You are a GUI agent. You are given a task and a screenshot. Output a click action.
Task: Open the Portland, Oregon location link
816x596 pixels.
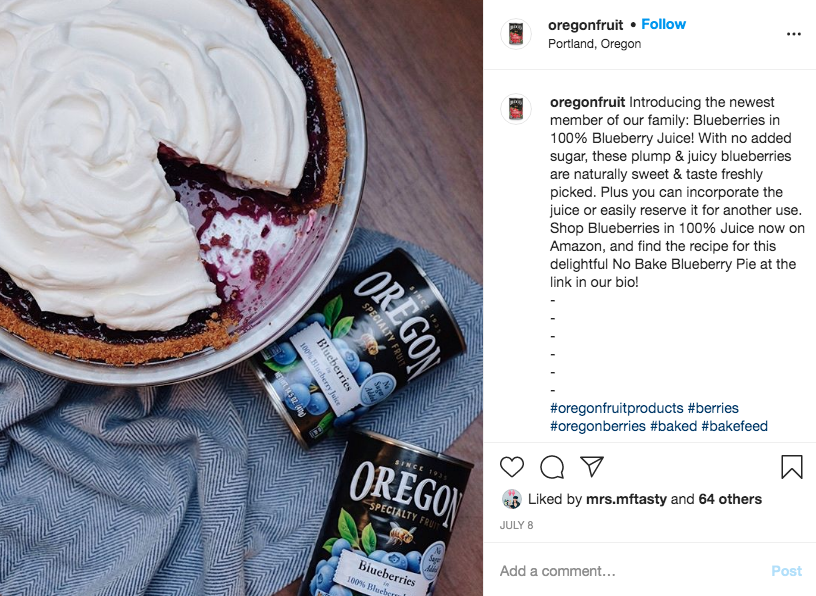(x=594, y=44)
